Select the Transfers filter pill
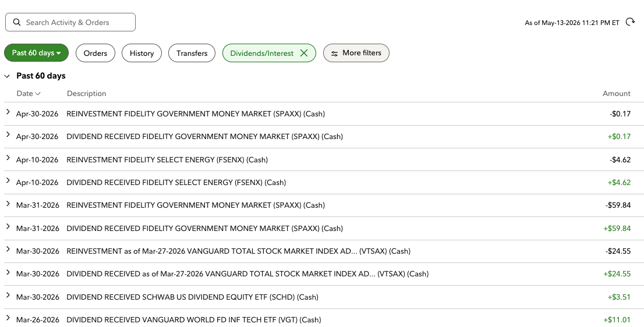This screenshot has width=644, height=327. pyautogui.click(x=192, y=53)
